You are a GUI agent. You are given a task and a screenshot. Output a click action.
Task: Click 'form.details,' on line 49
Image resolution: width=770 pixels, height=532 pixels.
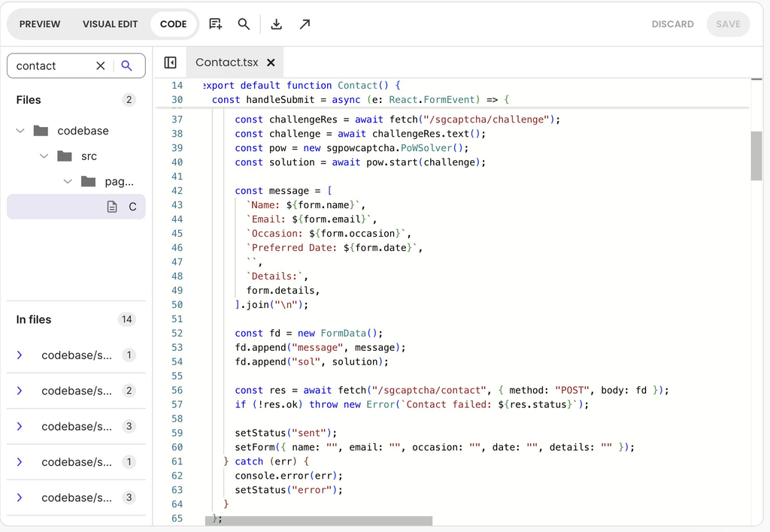coord(283,291)
